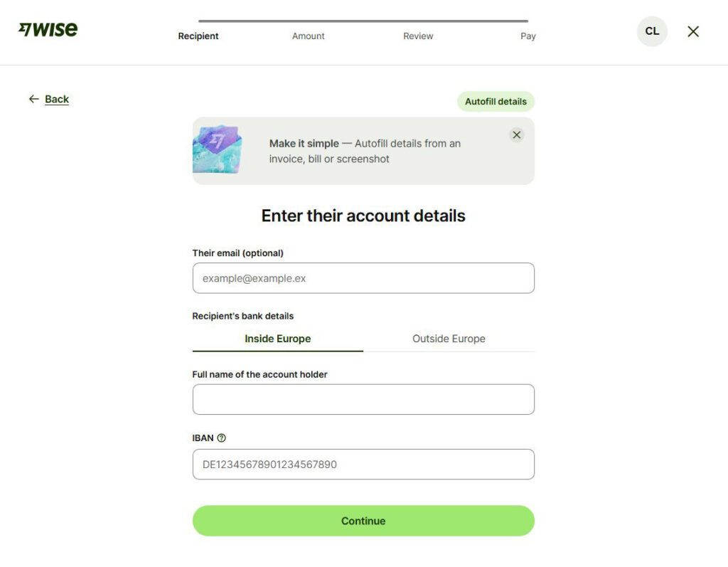Go to the Recipient step
This screenshot has height=567, width=728.
click(198, 36)
